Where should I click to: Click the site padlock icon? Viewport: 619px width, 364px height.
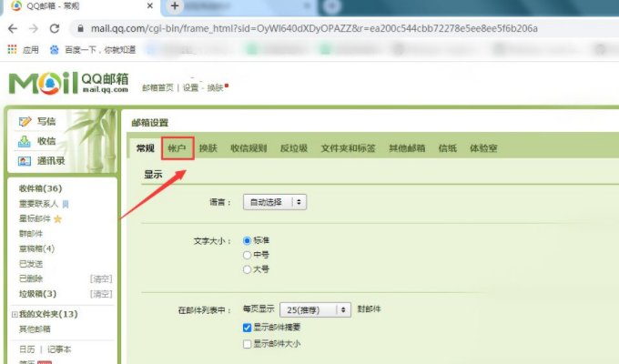coord(80,28)
